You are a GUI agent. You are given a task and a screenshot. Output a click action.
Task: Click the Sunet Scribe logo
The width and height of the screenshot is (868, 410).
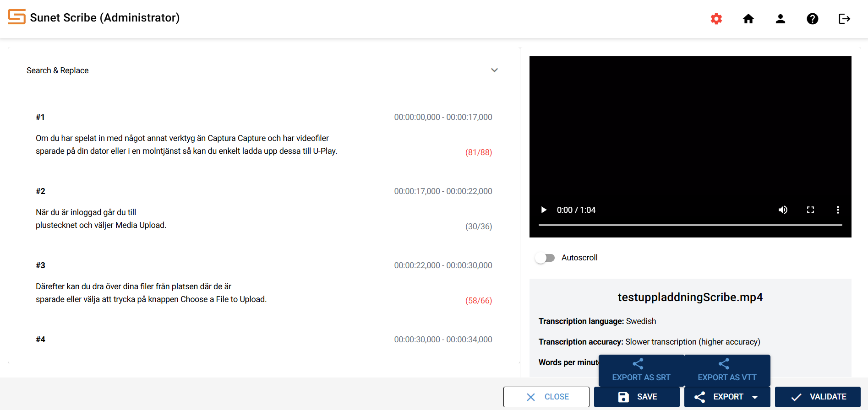pos(17,17)
